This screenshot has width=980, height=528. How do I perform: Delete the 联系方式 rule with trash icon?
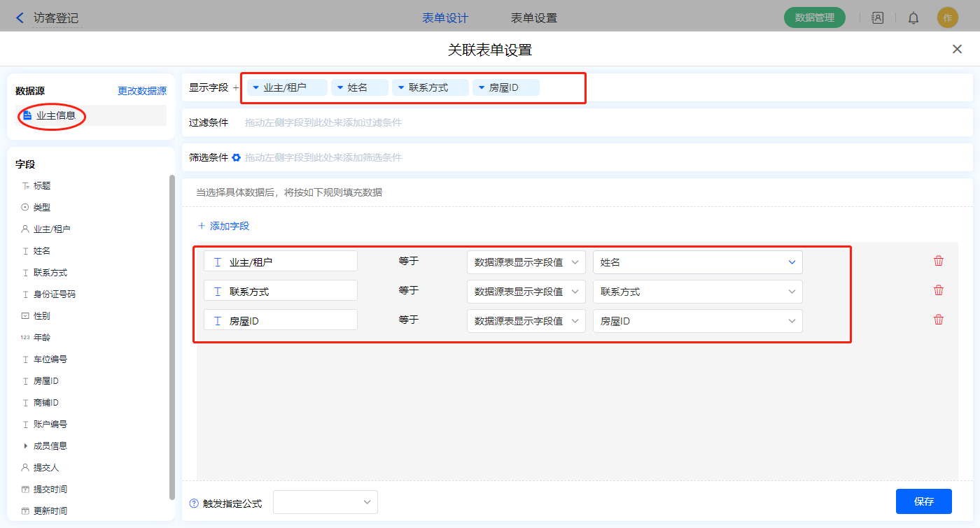pos(939,290)
